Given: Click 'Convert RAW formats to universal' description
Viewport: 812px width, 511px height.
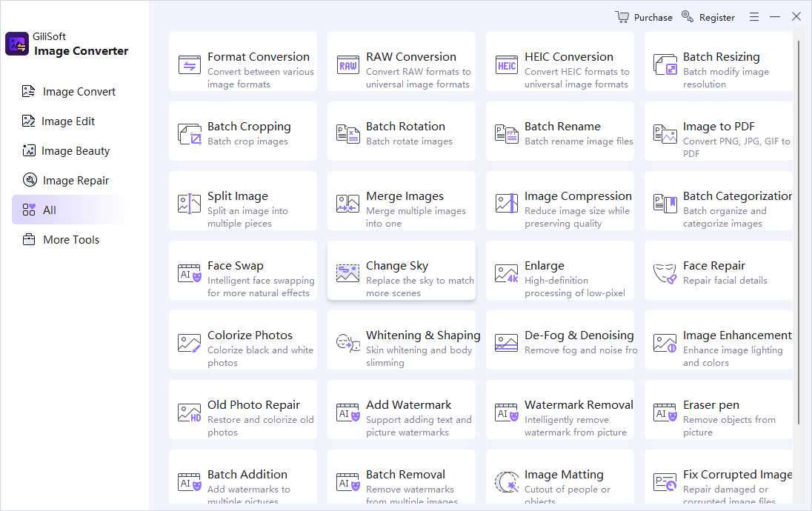Looking at the screenshot, I should click(419, 78).
